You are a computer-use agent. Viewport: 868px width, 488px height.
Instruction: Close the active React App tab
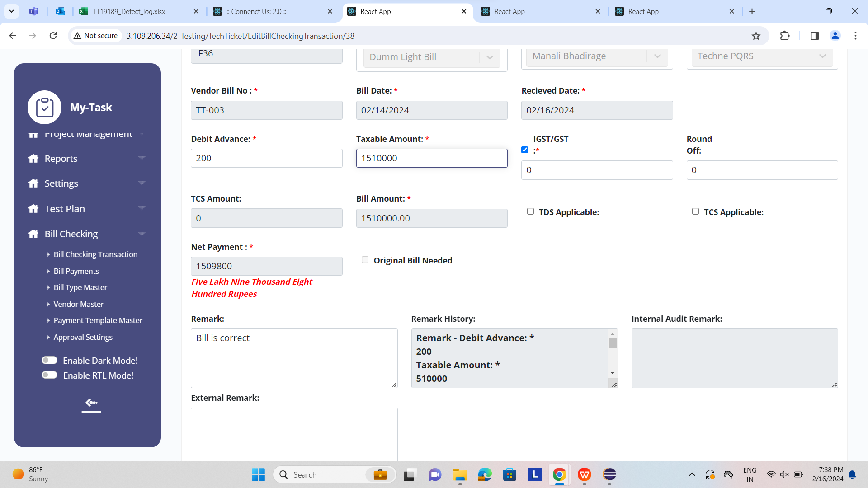point(464,11)
